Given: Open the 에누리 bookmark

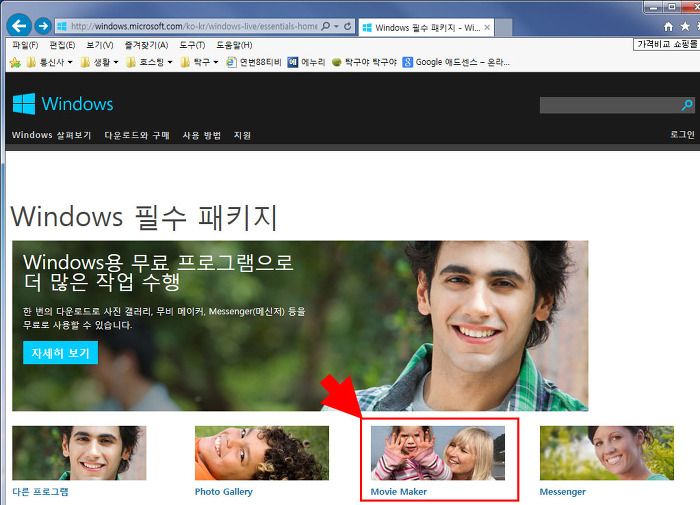Looking at the screenshot, I should (306, 62).
